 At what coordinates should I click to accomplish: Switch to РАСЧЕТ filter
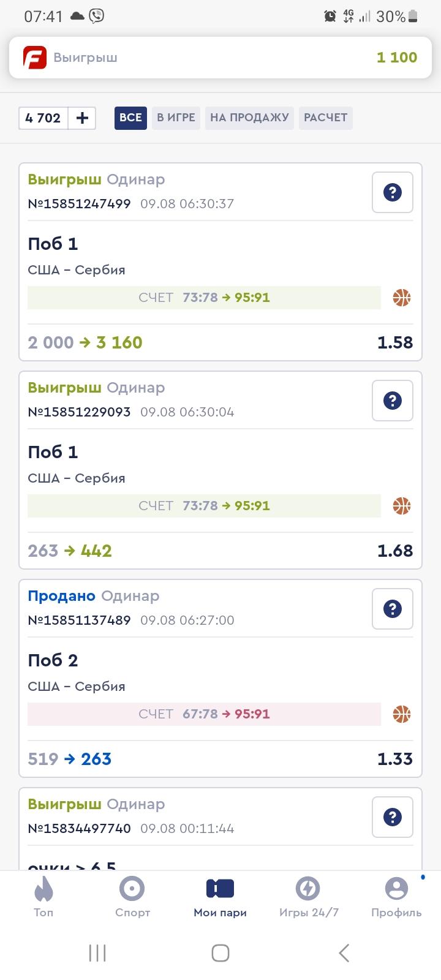tap(325, 118)
